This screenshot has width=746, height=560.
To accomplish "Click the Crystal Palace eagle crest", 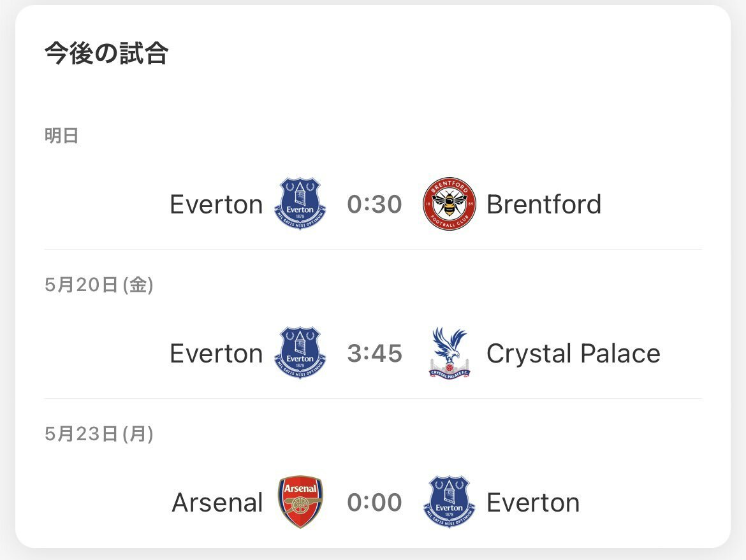I will pos(449,353).
